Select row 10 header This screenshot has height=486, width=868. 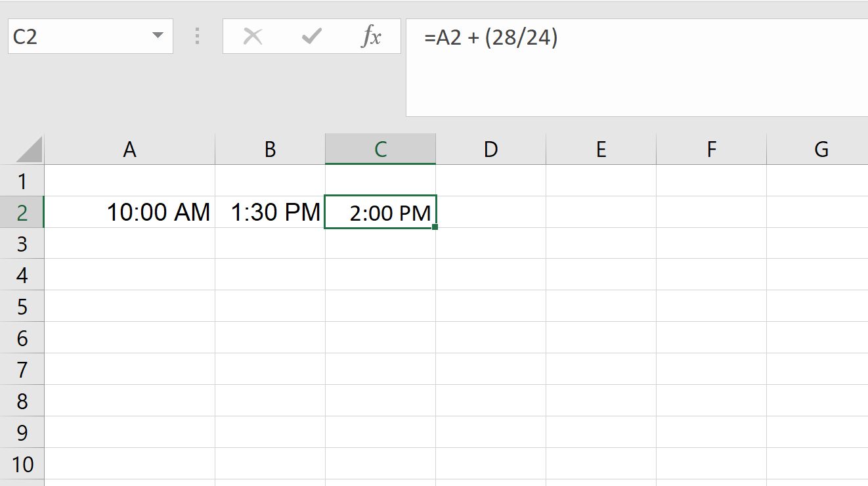[22, 464]
